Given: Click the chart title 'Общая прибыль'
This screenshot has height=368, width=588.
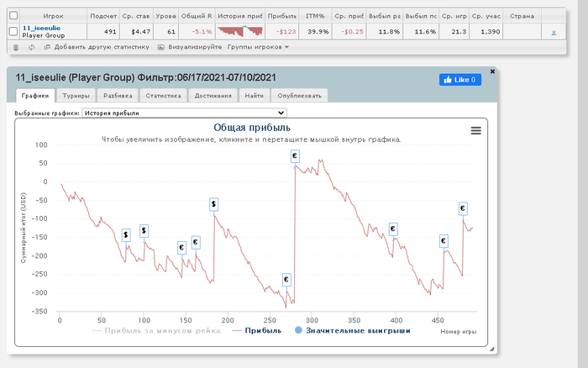Looking at the screenshot, I should (252, 128).
